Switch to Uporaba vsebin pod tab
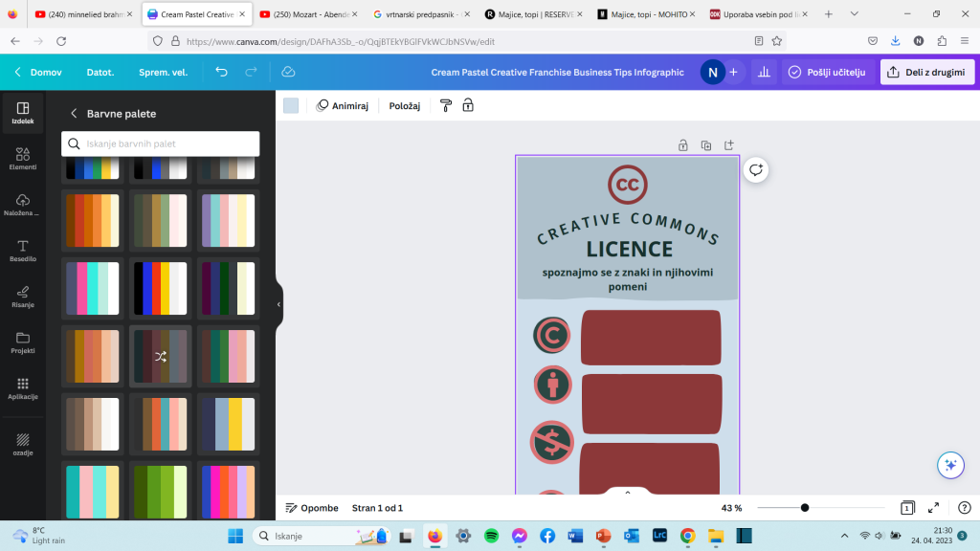The image size is (980, 551). click(x=758, y=13)
